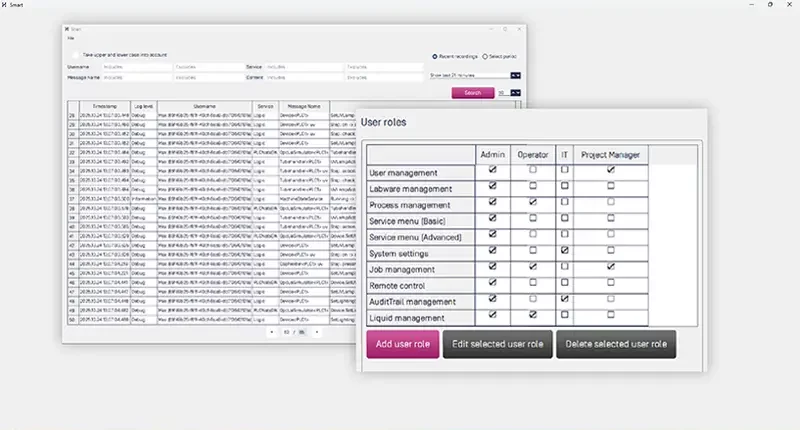This screenshot has width=800, height=430.
Task: Sort log table by Timestamp column header
Action: (104, 104)
